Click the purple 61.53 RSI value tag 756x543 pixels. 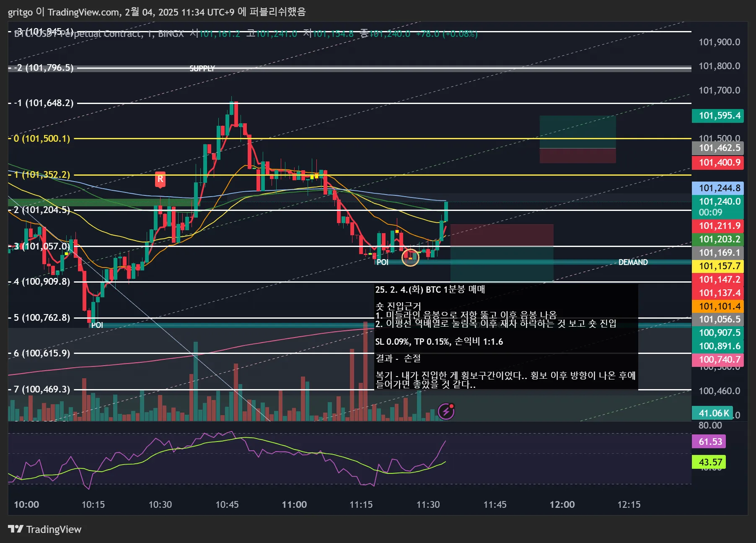click(x=709, y=442)
